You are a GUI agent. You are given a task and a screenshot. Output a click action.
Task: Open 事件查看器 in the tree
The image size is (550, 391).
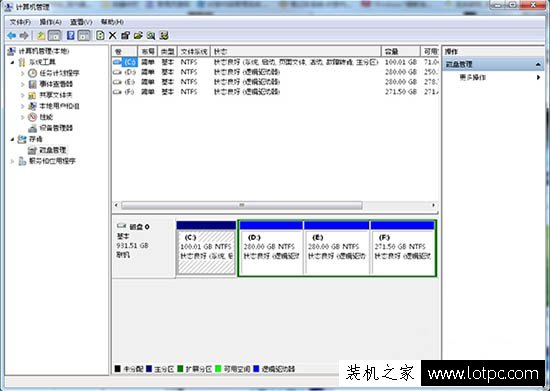pos(56,84)
